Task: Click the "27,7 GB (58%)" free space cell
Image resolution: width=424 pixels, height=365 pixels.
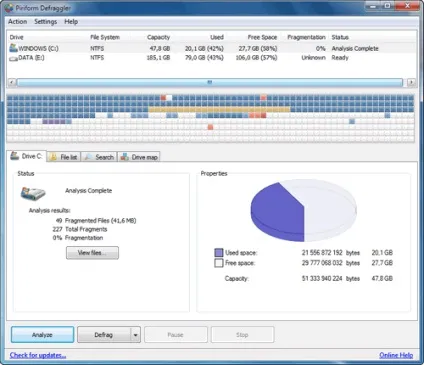Action: point(258,48)
